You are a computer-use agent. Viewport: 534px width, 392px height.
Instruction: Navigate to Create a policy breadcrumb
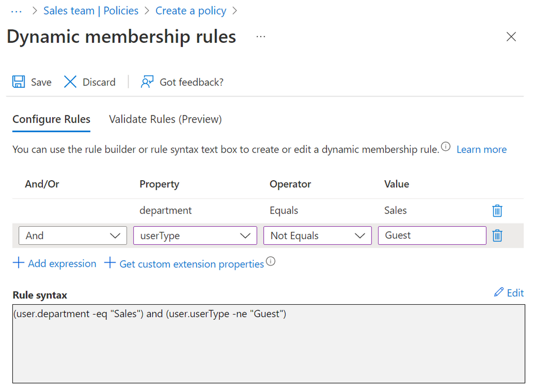tap(190, 10)
